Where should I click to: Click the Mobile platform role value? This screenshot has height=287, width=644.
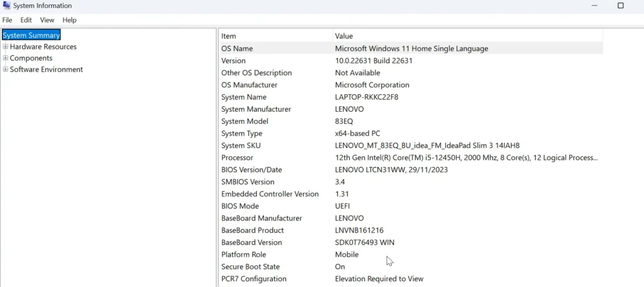coord(347,254)
